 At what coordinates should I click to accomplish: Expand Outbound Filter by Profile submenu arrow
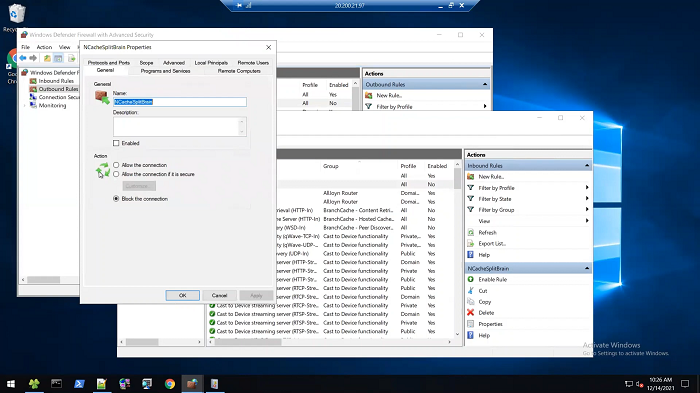click(485, 107)
